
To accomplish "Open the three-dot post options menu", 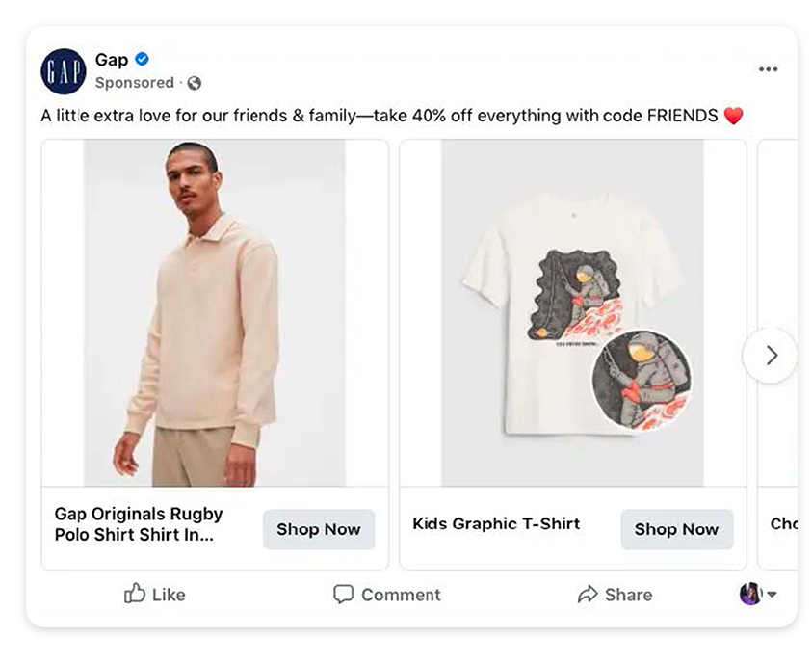I will click(x=768, y=69).
